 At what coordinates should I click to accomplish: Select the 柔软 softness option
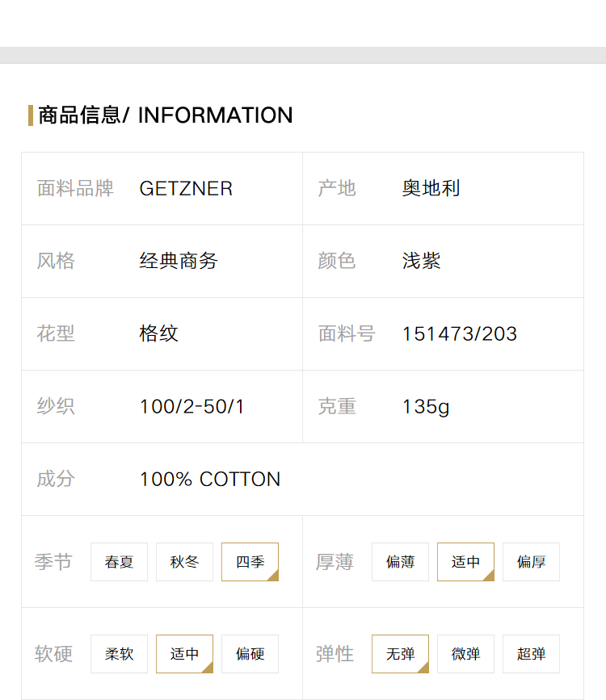pos(119,653)
